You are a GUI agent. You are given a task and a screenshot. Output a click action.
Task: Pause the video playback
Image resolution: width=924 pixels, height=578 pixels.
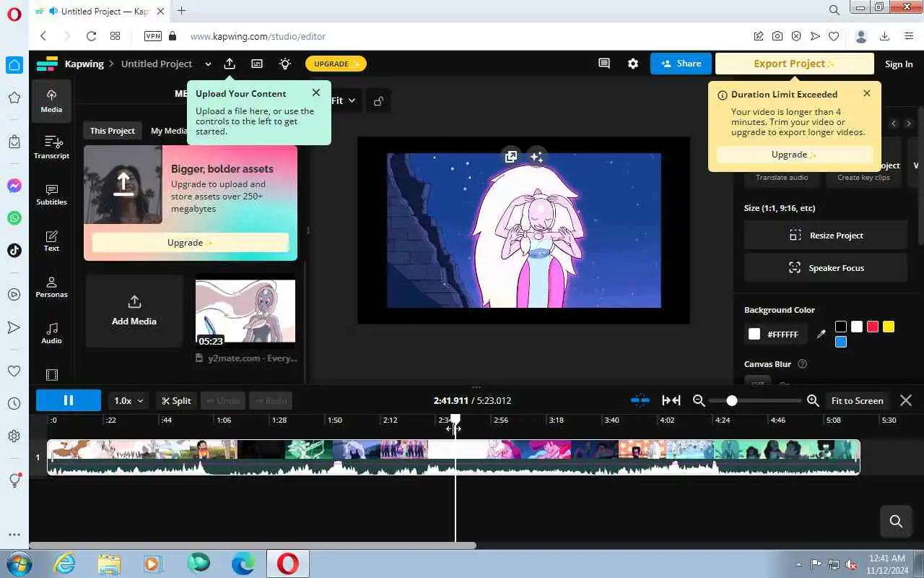pyautogui.click(x=69, y=400)
